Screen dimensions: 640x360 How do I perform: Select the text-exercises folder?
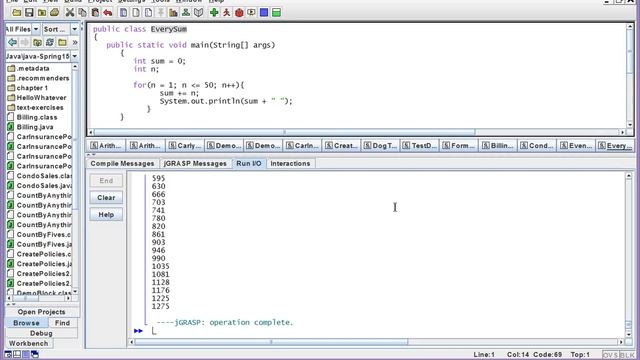coord(36,107)
